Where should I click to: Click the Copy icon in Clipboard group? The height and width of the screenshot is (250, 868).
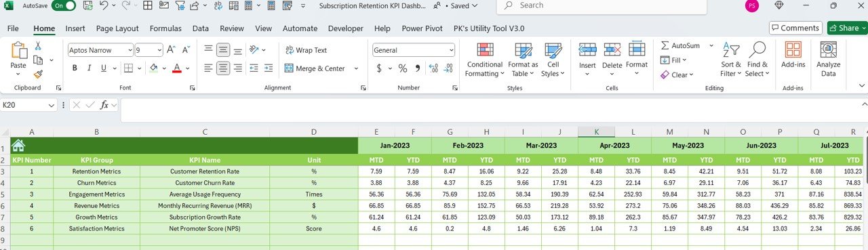(x=38, y=60)
